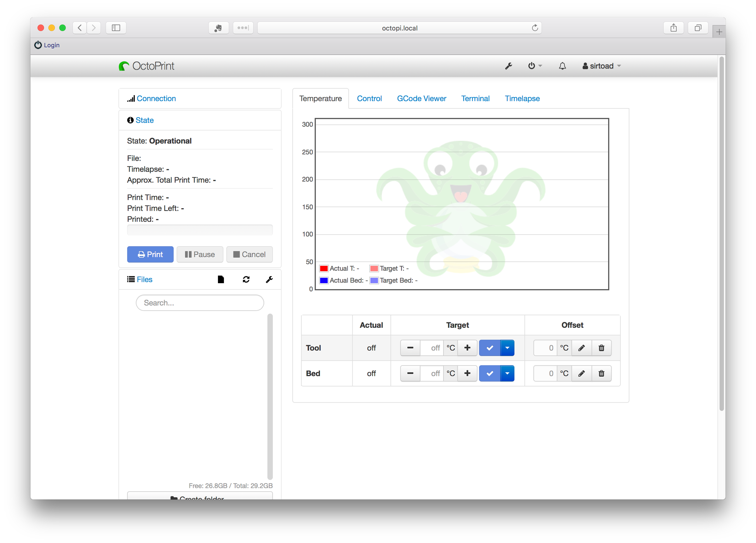The height and width of the screenshot is (543, 756).
Task: Open the sirtoad user dropdown
Action: click(x=601, y=66)
